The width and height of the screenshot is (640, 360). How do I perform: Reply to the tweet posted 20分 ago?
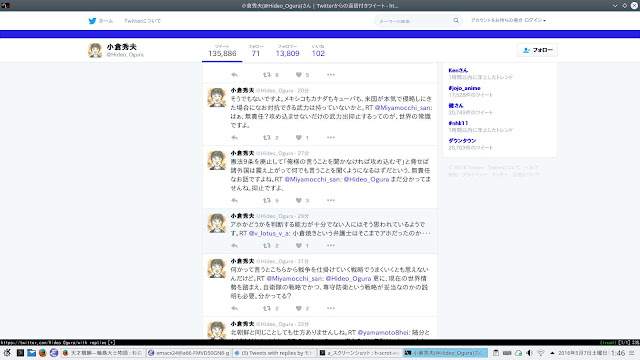(x=234, y=138)
